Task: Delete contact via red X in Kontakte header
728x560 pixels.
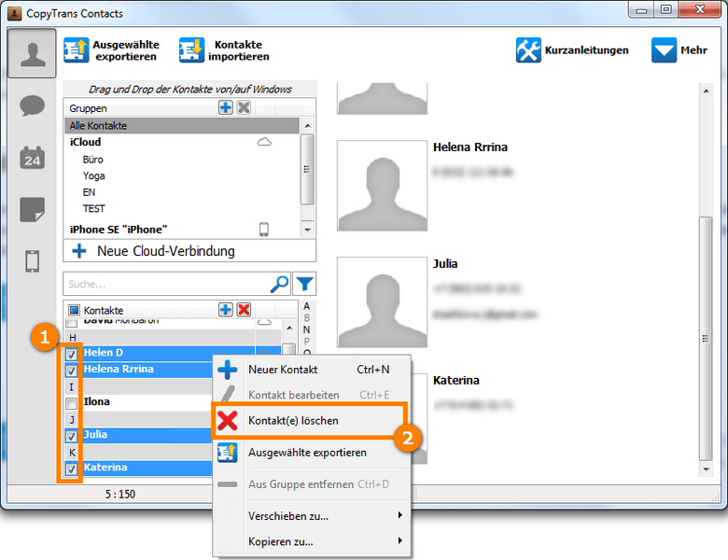Action: (x=244, y=310)
